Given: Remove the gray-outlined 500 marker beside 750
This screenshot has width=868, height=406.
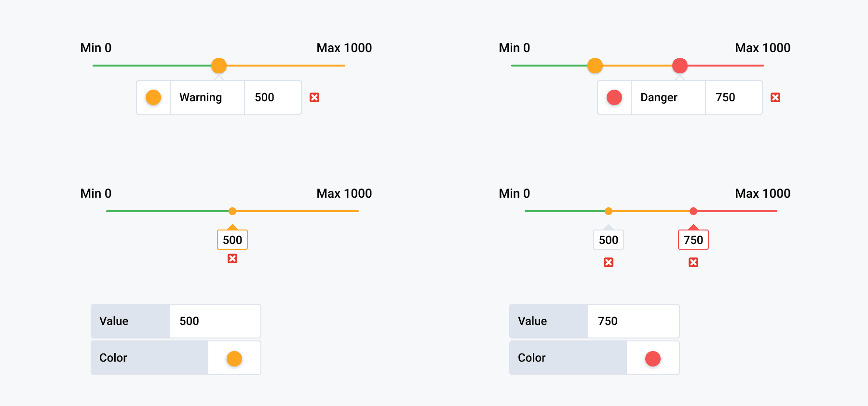Looking at the screenshot, I should pyautogui.click(x=609, y=262).
